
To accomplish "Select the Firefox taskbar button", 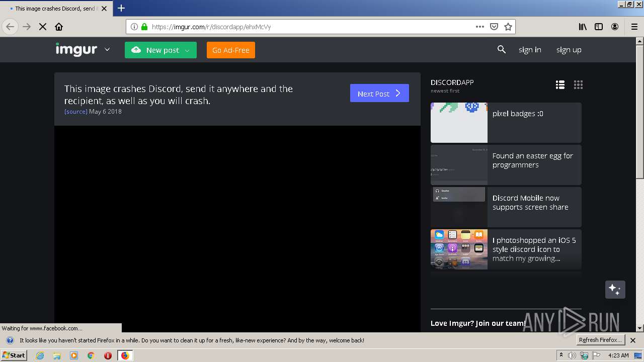I will [125, 355].
